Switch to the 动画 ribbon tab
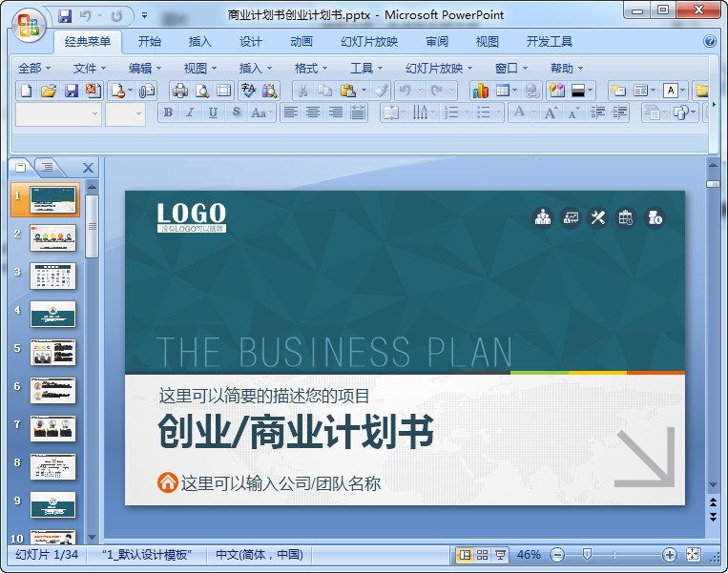Viewport: 728px width, 573px height. point(302,42)
